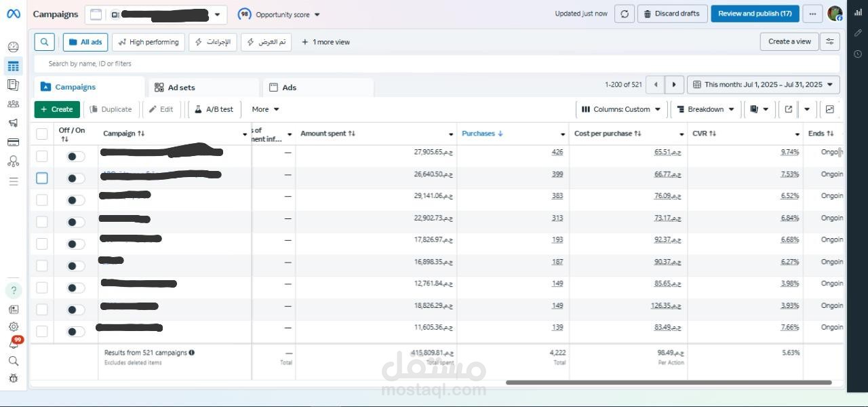Tick the select-all checkbox in table header

42,134
